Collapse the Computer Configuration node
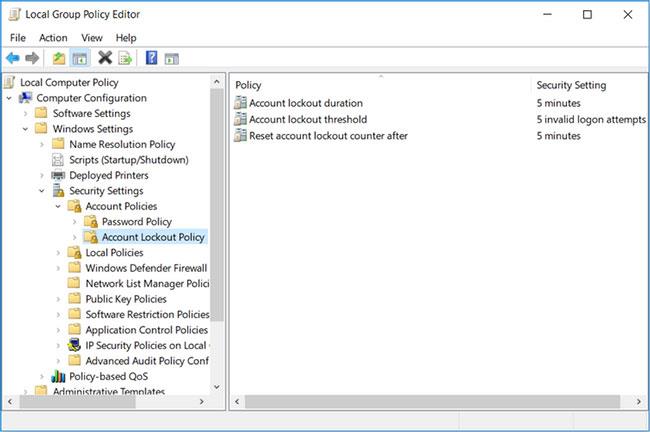650x432 pixels. 9,98
